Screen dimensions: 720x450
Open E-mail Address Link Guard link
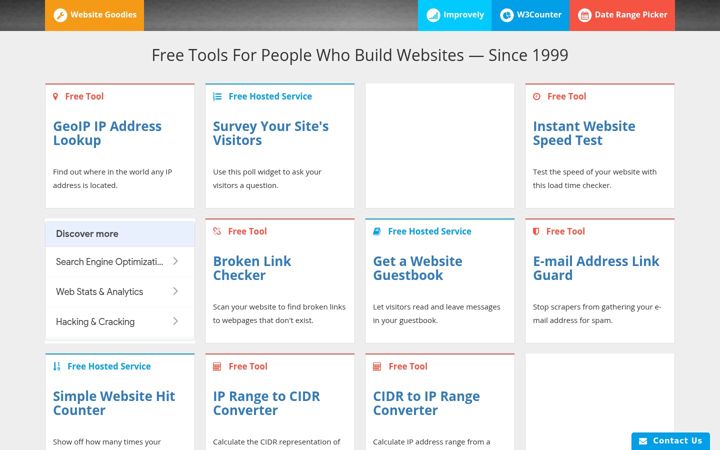click(596, 268)
